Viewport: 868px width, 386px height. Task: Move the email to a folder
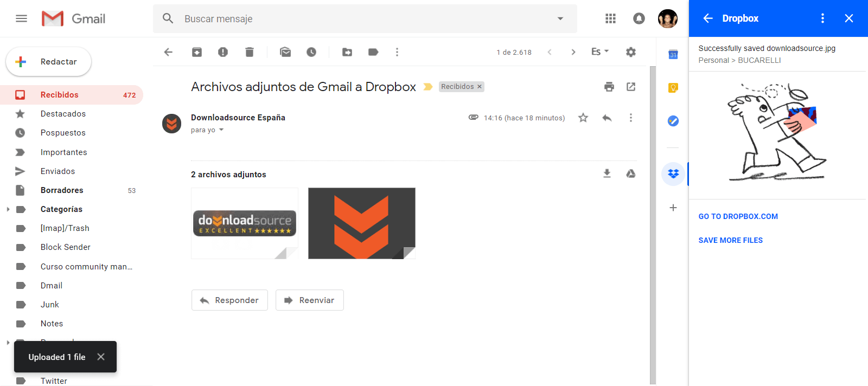coord(347,52)
